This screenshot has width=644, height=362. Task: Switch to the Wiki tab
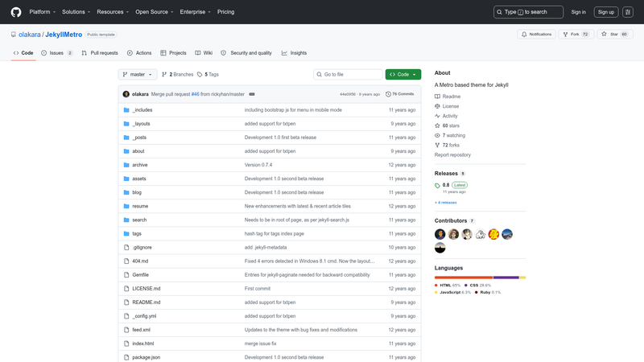pos(204,53)
